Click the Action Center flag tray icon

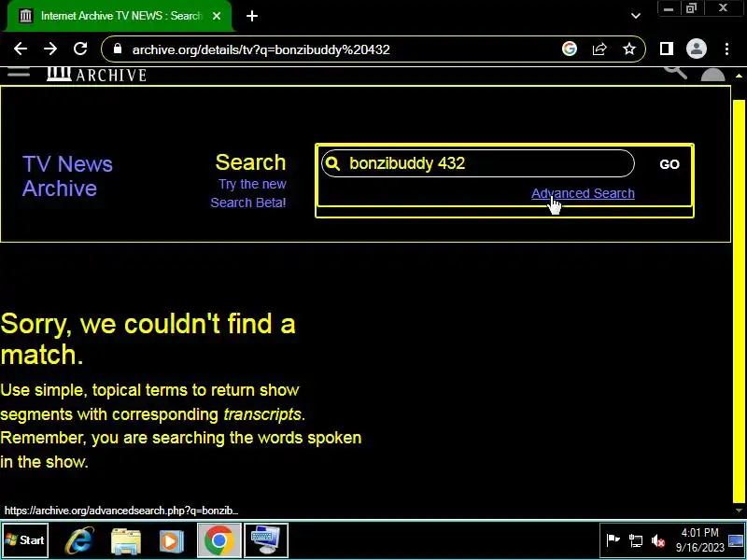613,540
